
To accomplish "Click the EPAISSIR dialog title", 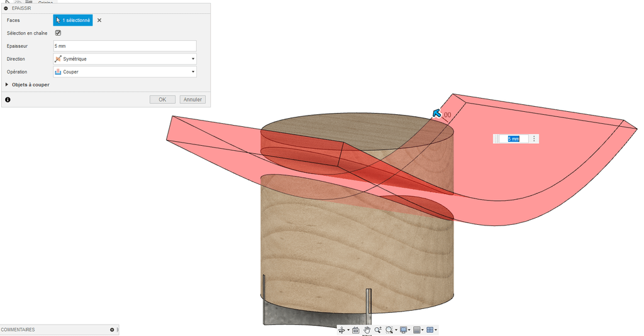I will point(21,8).
